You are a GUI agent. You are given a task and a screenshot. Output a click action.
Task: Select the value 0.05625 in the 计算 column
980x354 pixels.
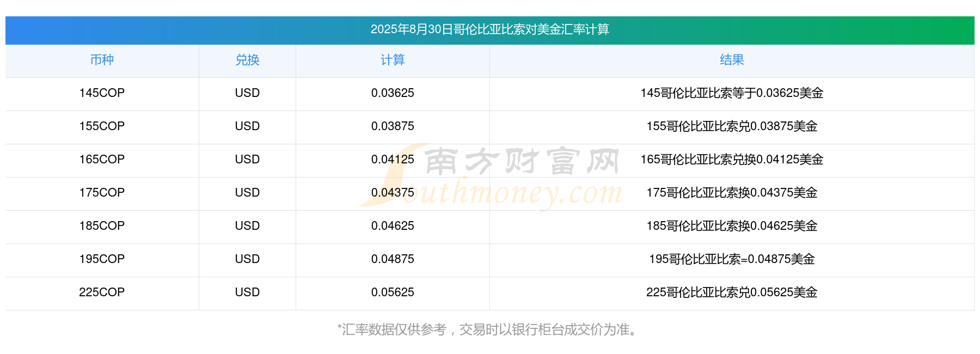393,292
